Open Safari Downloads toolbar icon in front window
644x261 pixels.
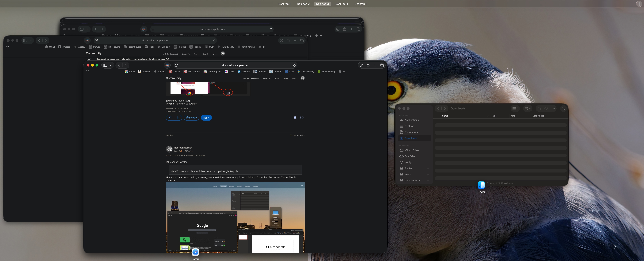coord(361,65)
